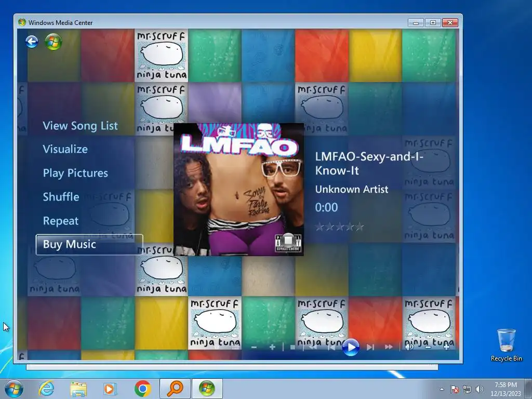
Task: Stop playback with the square button
Action: pyautogui.click(x=292, y=347)
